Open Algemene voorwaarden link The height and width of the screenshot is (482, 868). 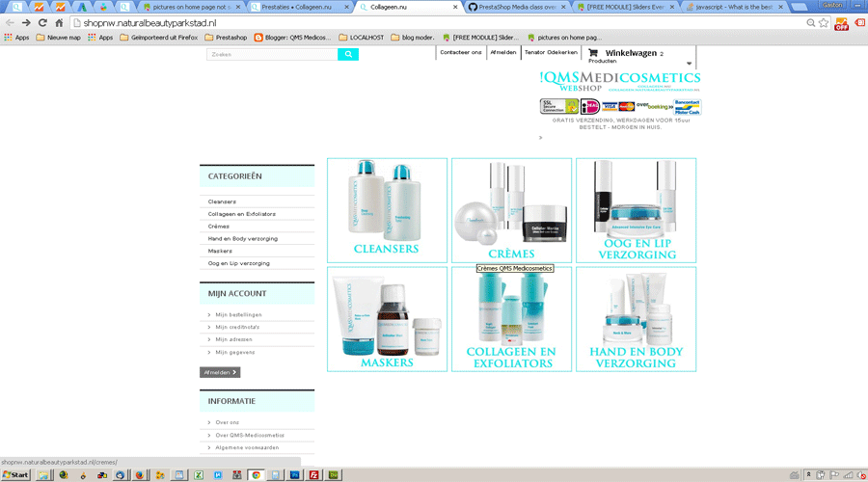click(x=247, y=447)
